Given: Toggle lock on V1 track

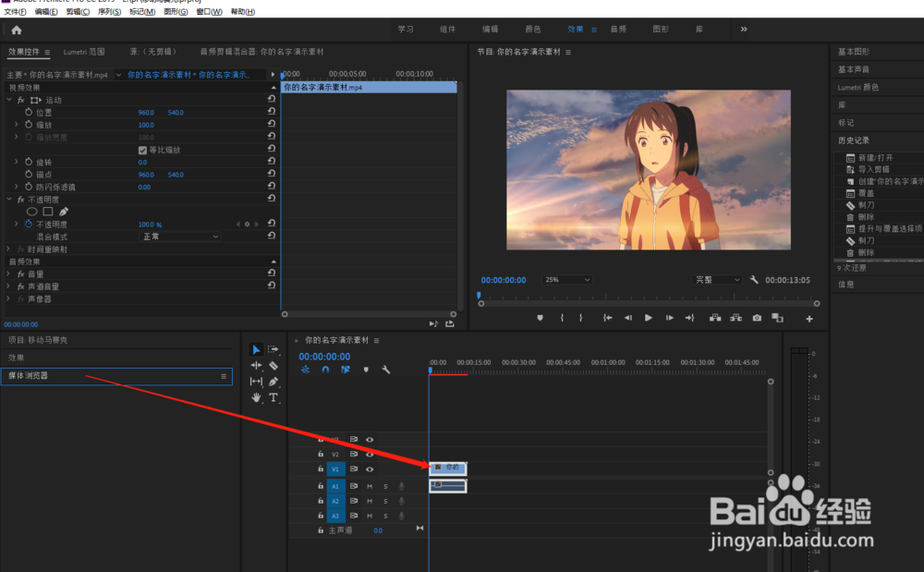Looking at the screenshot, I should tap(321, 469).
